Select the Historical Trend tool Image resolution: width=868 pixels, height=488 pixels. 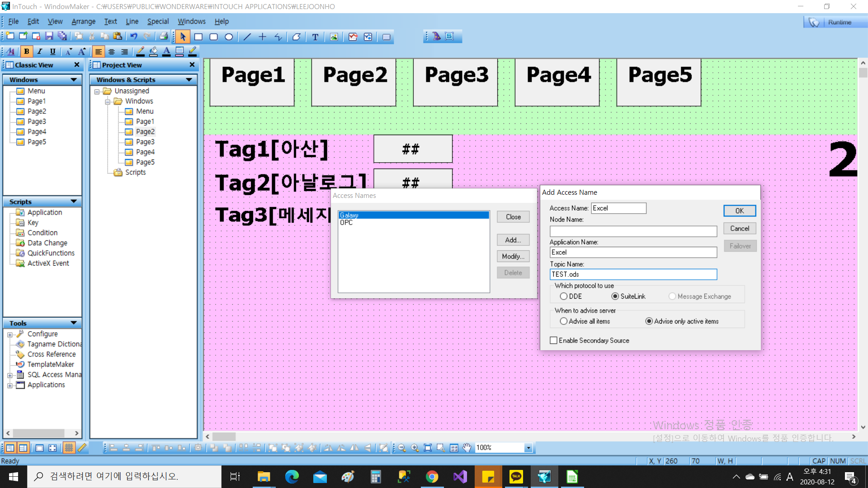click(368, 37)
